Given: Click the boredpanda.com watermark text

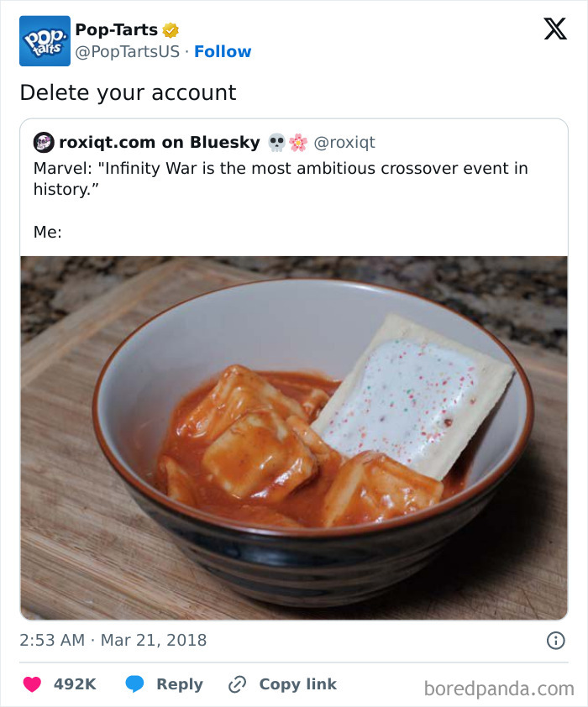Looking at the screenshot, I should coord(496,684).
